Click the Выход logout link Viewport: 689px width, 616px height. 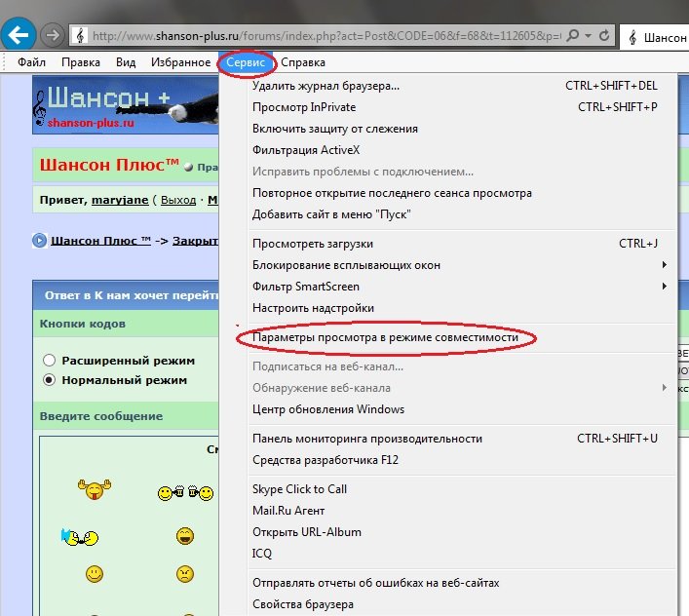click(x=177, y=200)
